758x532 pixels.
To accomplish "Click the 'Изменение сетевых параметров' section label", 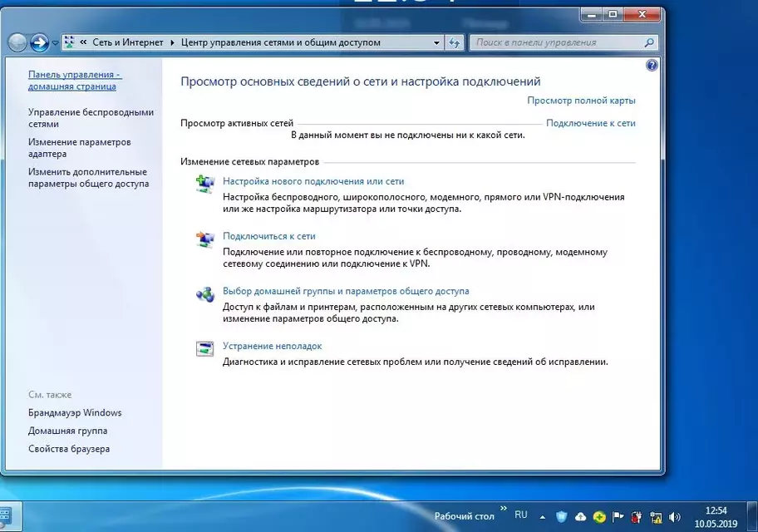I will 250,161.
